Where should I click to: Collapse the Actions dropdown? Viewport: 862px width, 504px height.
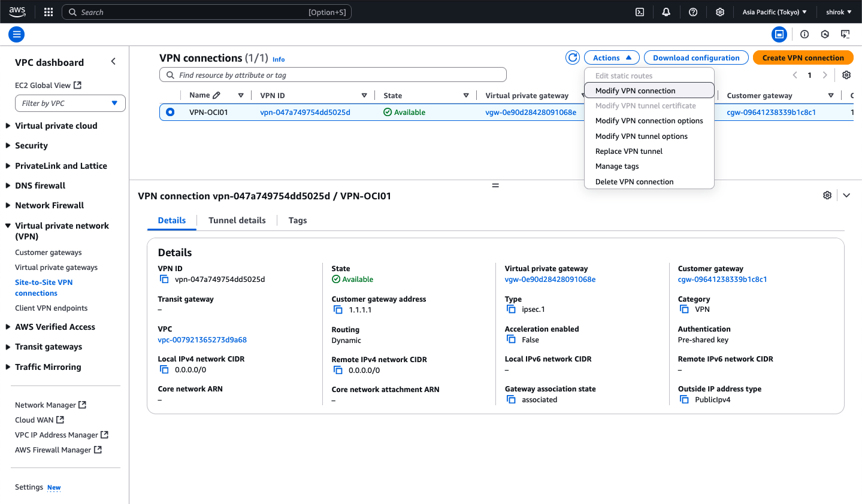pyautogui.click(x=611, y=57)
